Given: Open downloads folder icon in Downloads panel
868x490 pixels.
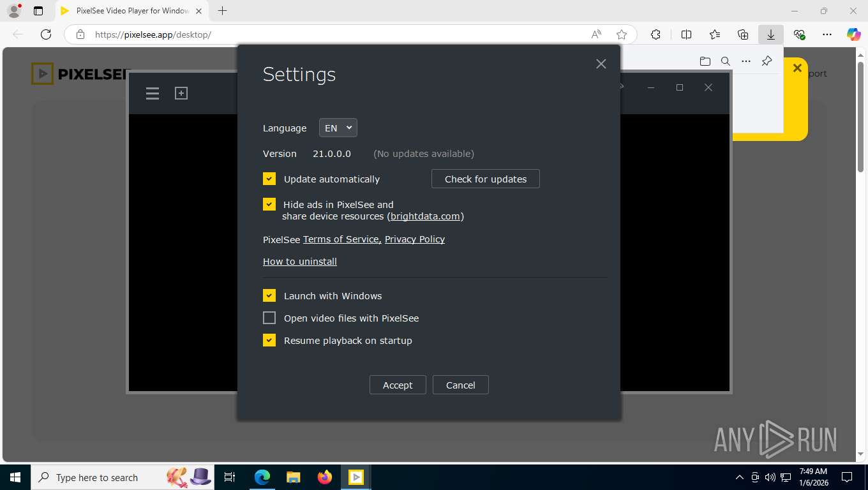Looking at the screenshot, I should 705,61.
